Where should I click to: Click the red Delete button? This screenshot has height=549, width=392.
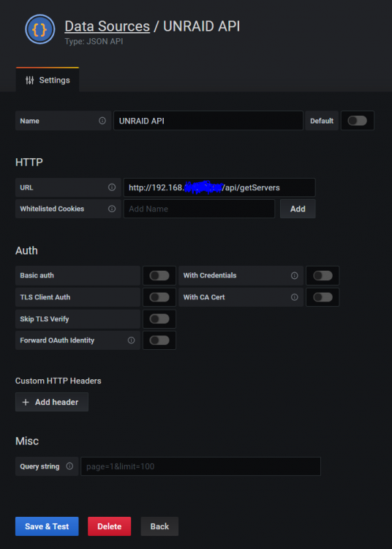click(x=110, y=526)
